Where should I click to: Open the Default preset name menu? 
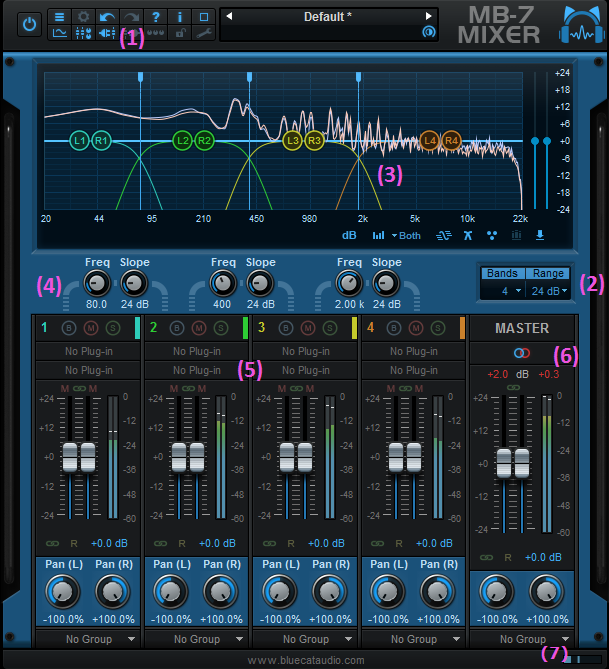[x=328, y=17]
